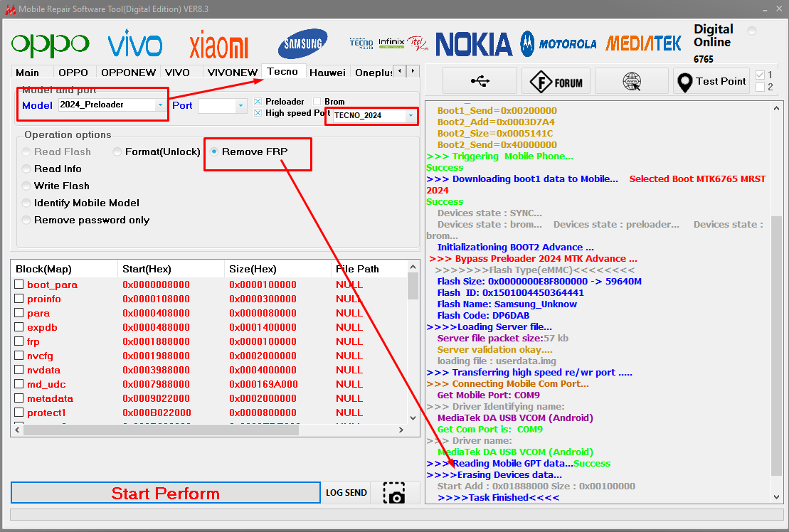Show next tabs with right arrow

pyautogui.click(x=413, y=71)
